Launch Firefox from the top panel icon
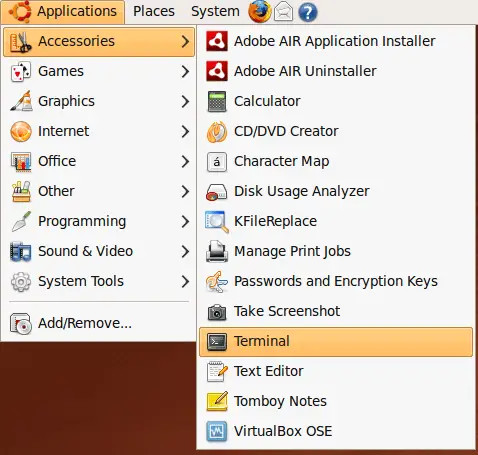The height and width of the screenshot is (455, 478). tap(259, 12)
